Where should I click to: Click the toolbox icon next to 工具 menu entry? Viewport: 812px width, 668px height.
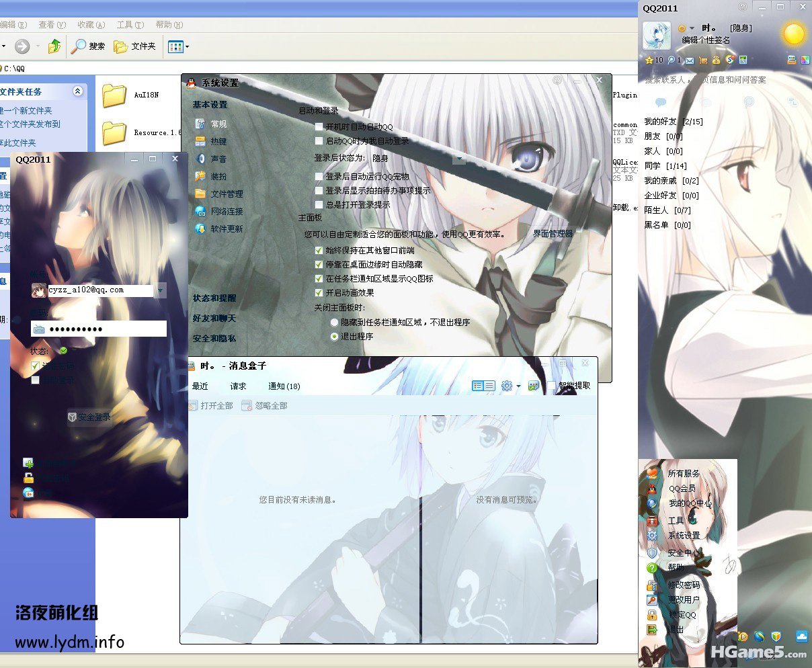[x=652, y=521]
